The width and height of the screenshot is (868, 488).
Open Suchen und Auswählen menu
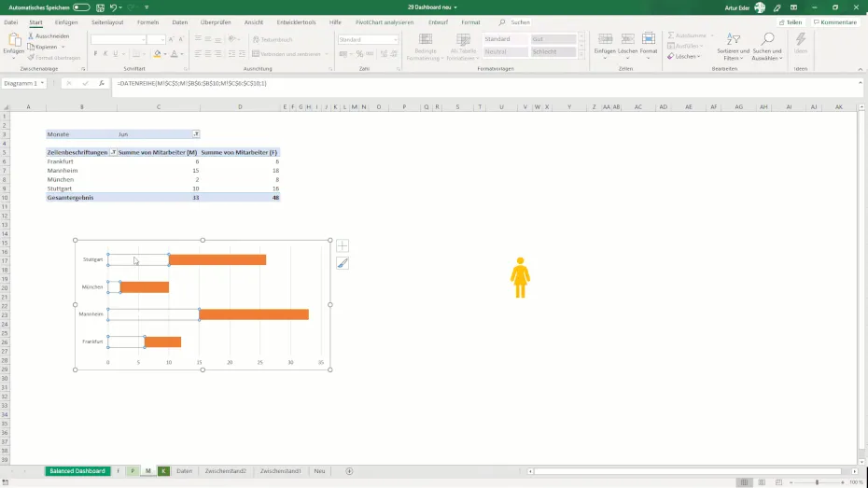click(x=767, y=47)
